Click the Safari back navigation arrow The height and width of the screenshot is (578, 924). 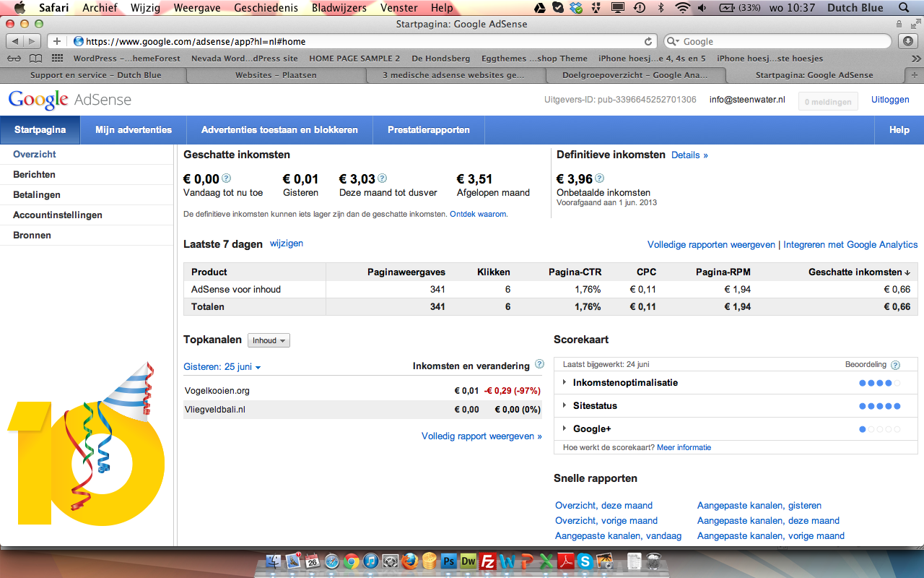(x=15, y=41)
